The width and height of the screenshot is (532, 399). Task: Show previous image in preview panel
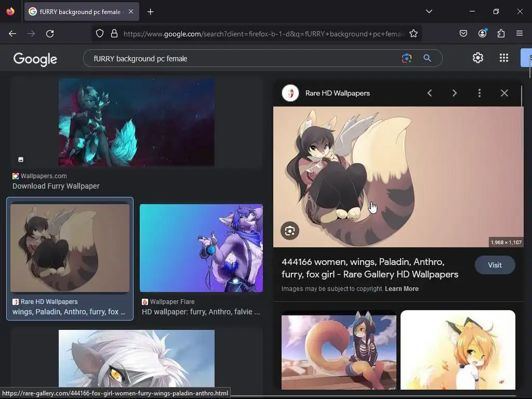(430, 93)
